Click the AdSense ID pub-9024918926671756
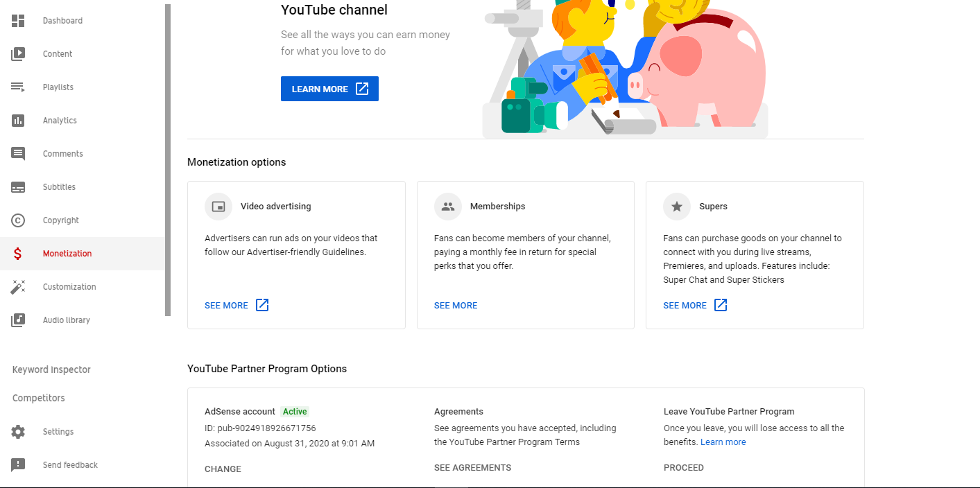The width and height of the screenshot is (980, 488). pos(260,428)
